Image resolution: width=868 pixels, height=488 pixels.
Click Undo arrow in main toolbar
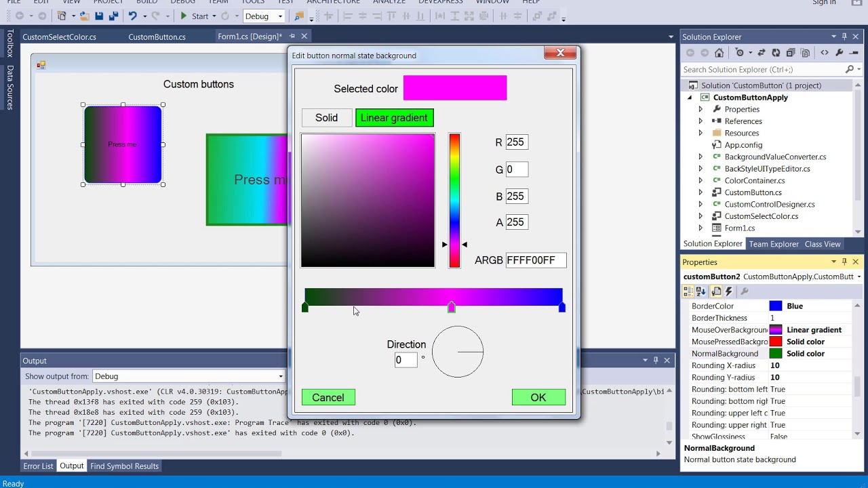[x=133, y=16]
